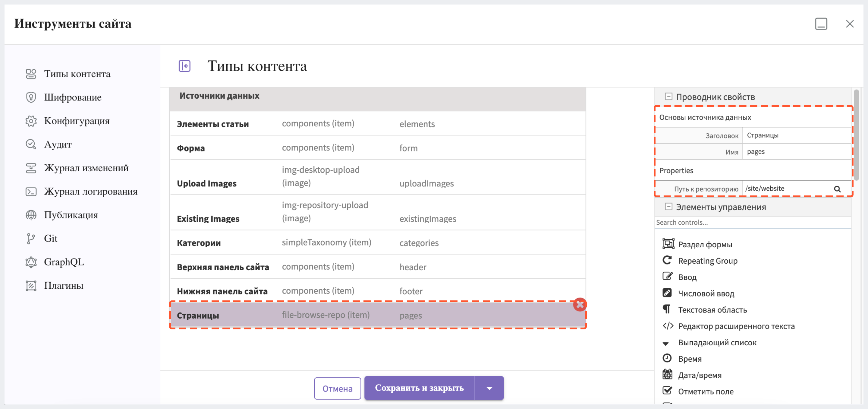Viewport: 868px width, 409px height.
Task: Click the Журнал логирования terminal icon
Action: pyautogui.click(x=31, y=192)
